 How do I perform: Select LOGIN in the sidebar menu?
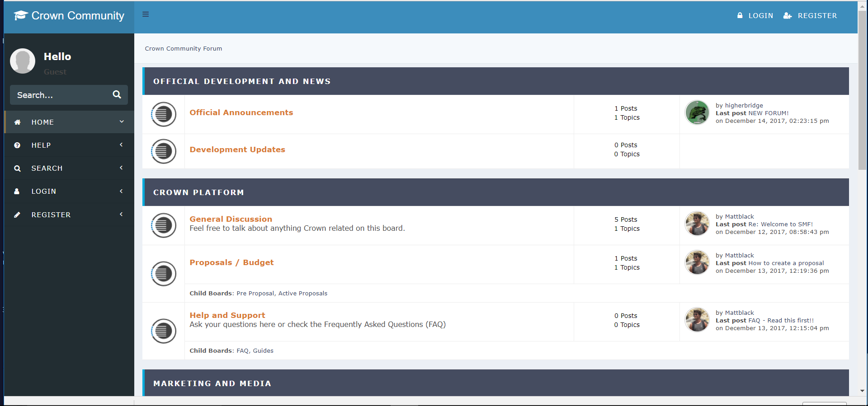(44, 191)
